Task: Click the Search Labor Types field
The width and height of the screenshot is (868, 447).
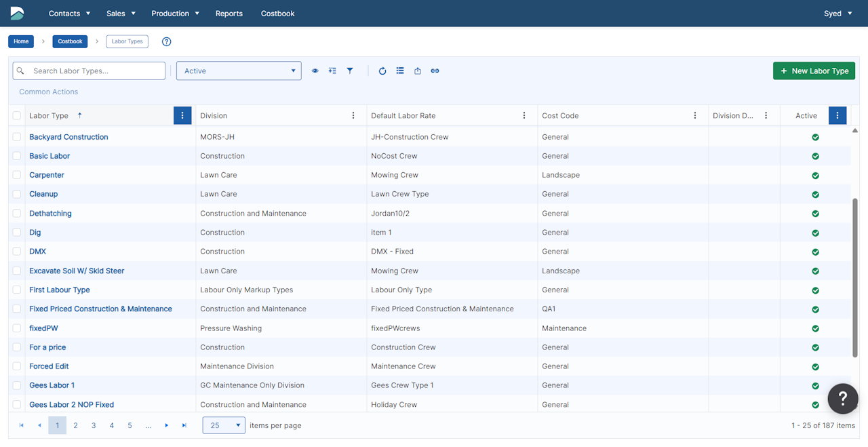Action: (x=95, y=71)
